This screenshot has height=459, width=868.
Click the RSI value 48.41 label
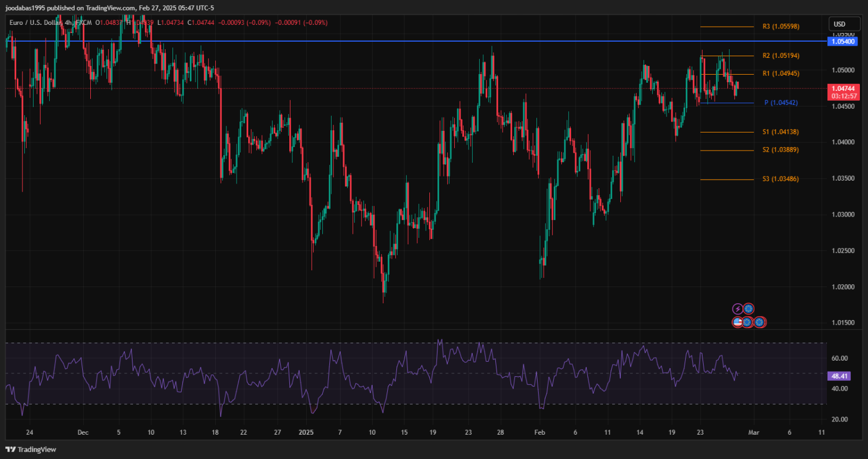[840, 376]
